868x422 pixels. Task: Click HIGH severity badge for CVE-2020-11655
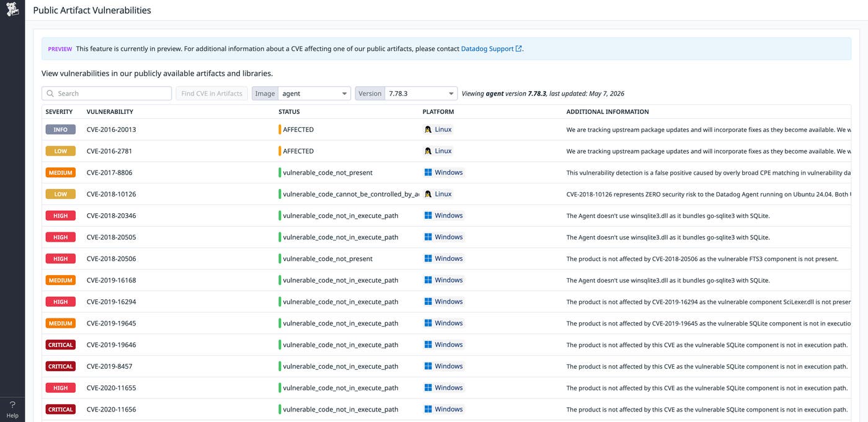[61, 388]
